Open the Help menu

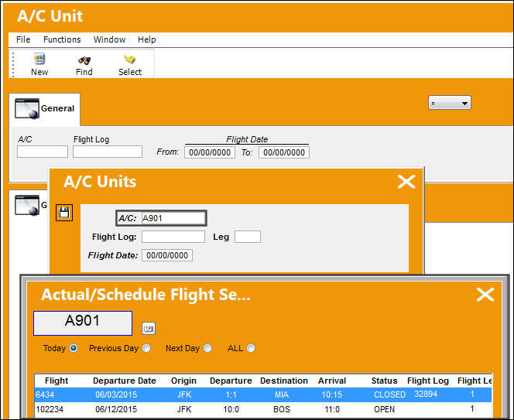coord(146,39)
